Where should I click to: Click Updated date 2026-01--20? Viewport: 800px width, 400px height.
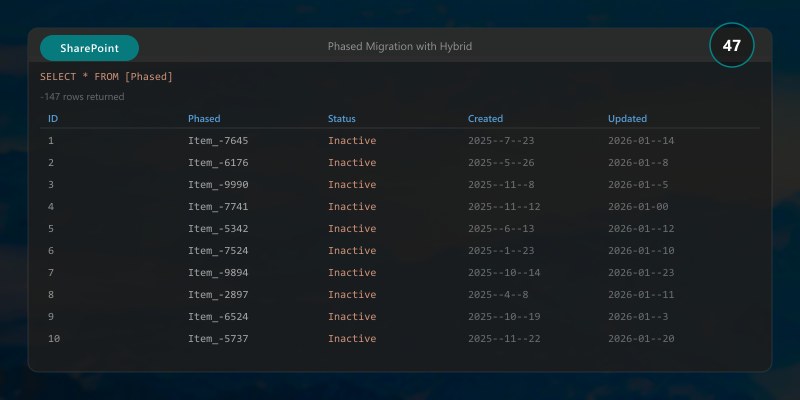pyautogui.click(x=641, y=338)
